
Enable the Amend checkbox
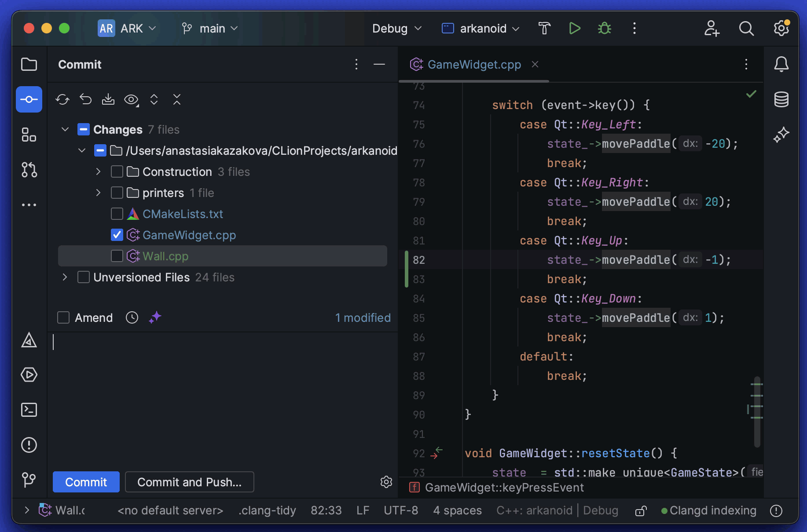pos(64,317)
